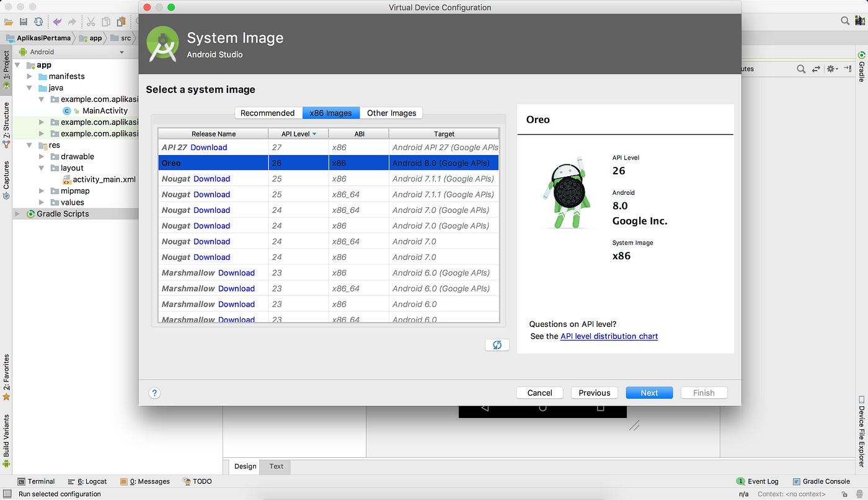Switch to the Text tab of the editor
This screenshot has height=500, width=868.
[x=275, y=467]
